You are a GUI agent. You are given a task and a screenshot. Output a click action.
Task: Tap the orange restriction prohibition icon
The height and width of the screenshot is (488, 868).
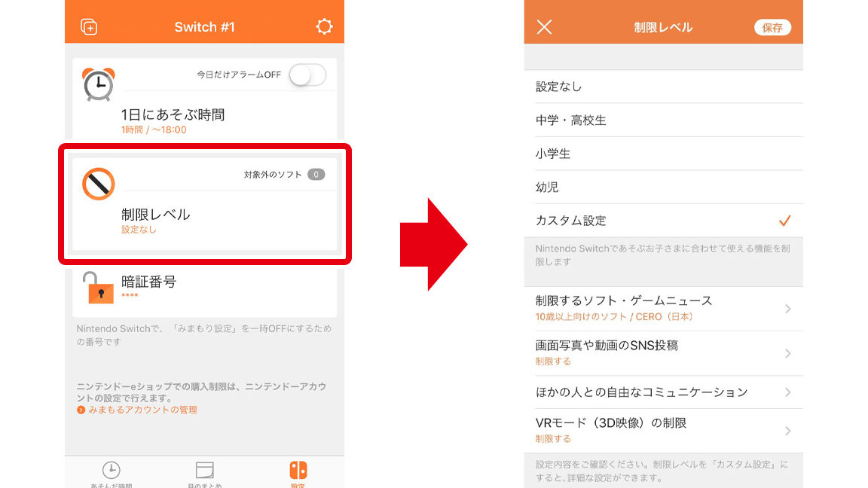(x=99, y=184)
